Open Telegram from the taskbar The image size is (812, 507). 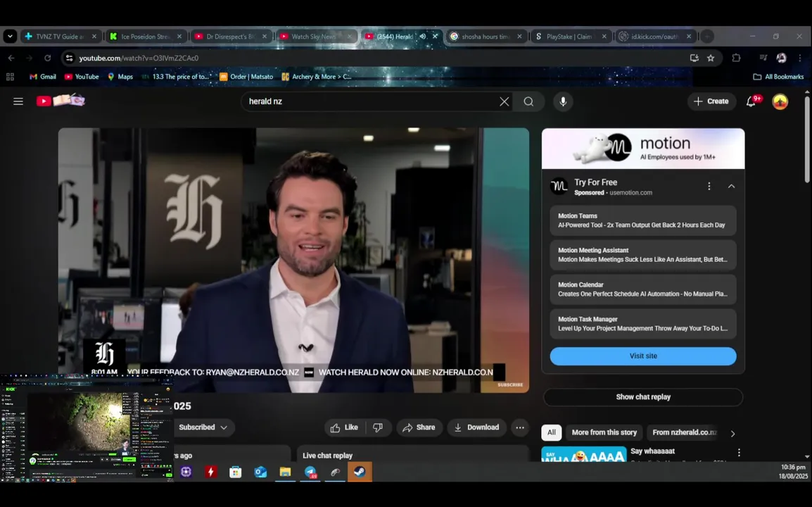[311, 472]
